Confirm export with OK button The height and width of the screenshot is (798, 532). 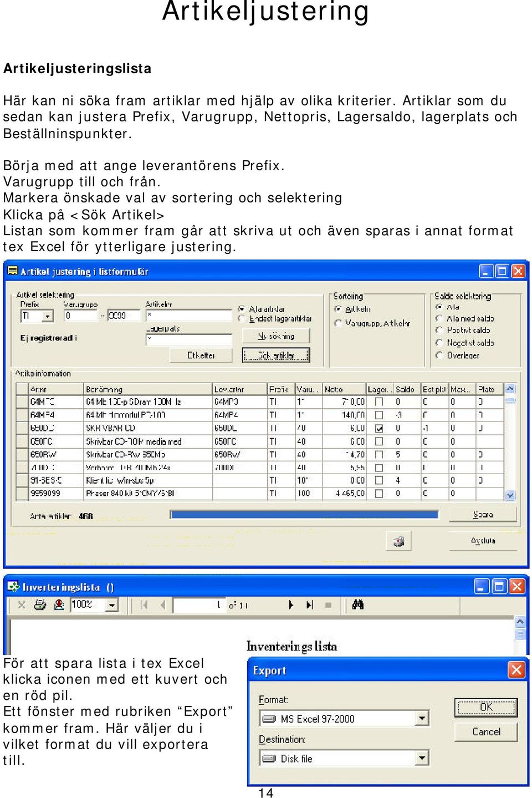tap(486, 707)
